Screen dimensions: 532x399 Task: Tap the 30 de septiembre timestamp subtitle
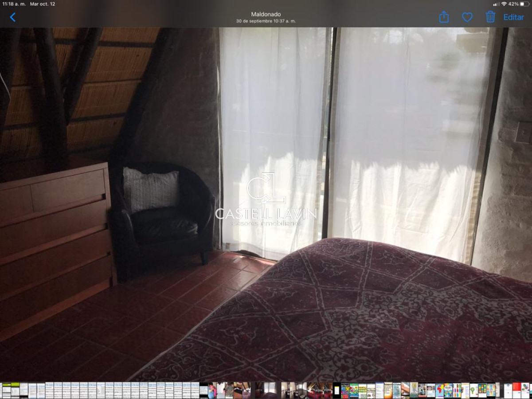coord(266,21)
